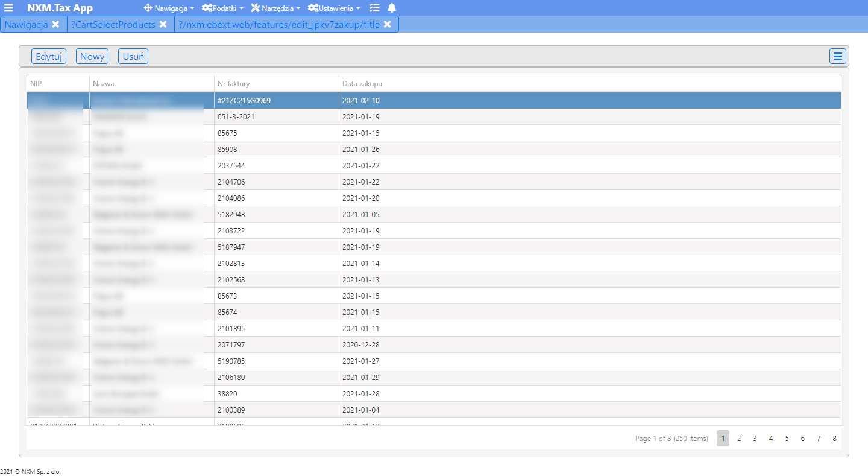Close the ?CartSelectProducts tab
The image size is (868, 476).
(163, 24)
